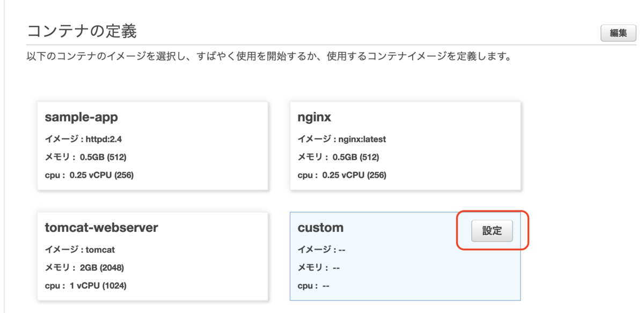Select the nginx container card
Viewport: 644px width, 313px height.
point(405,145)
